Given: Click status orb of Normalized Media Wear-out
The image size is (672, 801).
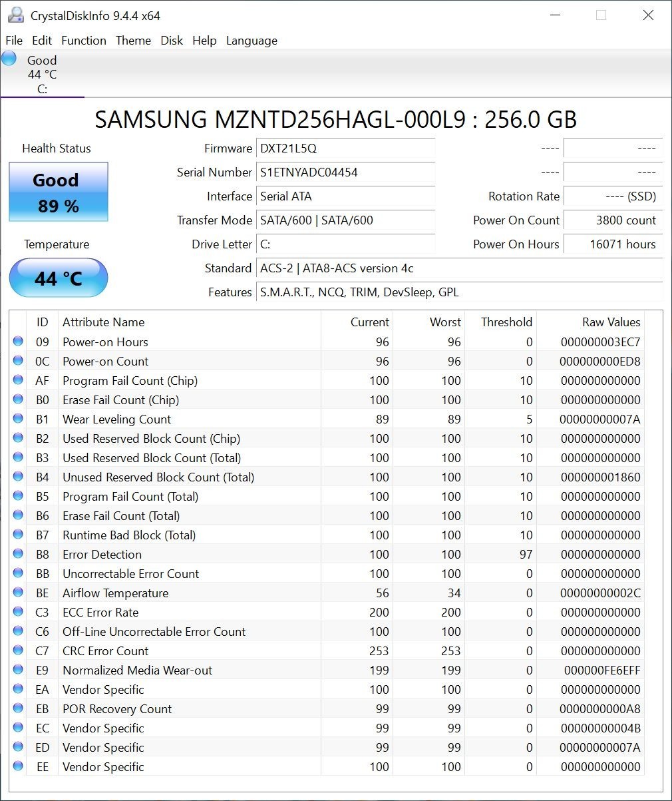Looking at the screenshot, I should (x=18, y=670).
